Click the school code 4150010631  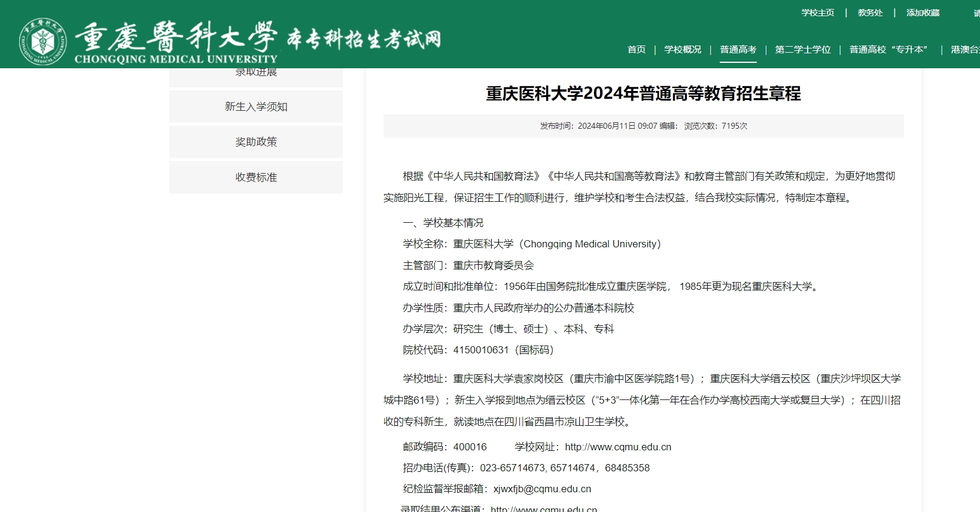pyautogui.click(x=481, y=350)
